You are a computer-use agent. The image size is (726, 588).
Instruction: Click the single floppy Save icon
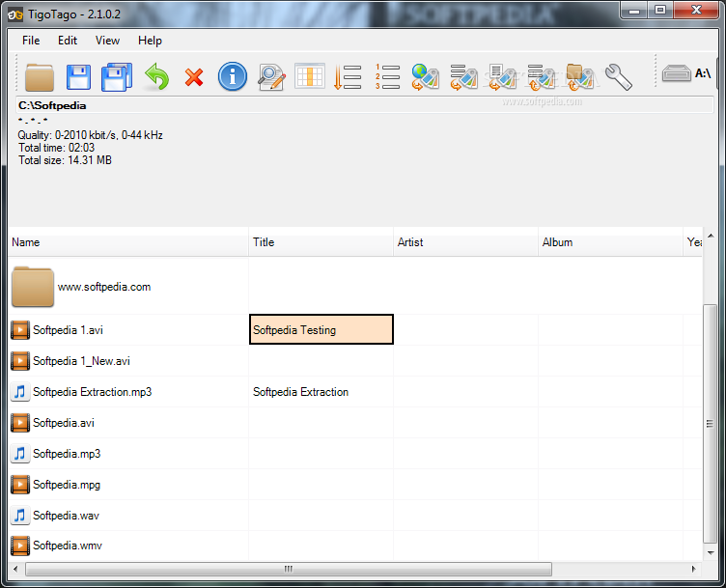tap(78, 77)
